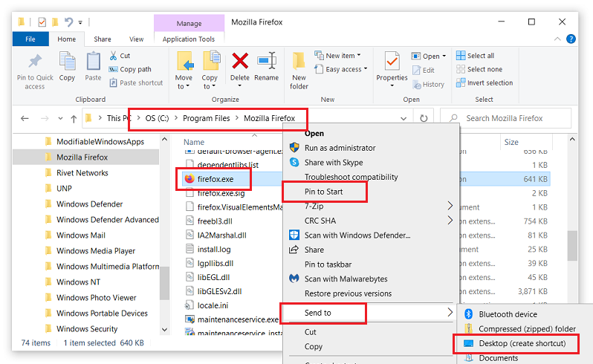Image resolution: width=593 pixels, height=364 pixels.
Task: Open the Quick Access Toolbar customize arrow
Action: pyautogui.click(x=80, y=23)
